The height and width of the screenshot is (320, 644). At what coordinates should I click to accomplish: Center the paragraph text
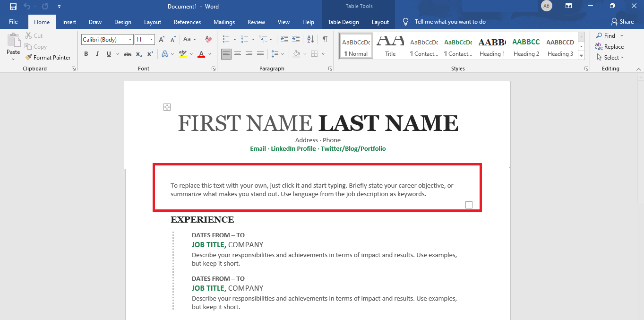(x=238, y=54)
